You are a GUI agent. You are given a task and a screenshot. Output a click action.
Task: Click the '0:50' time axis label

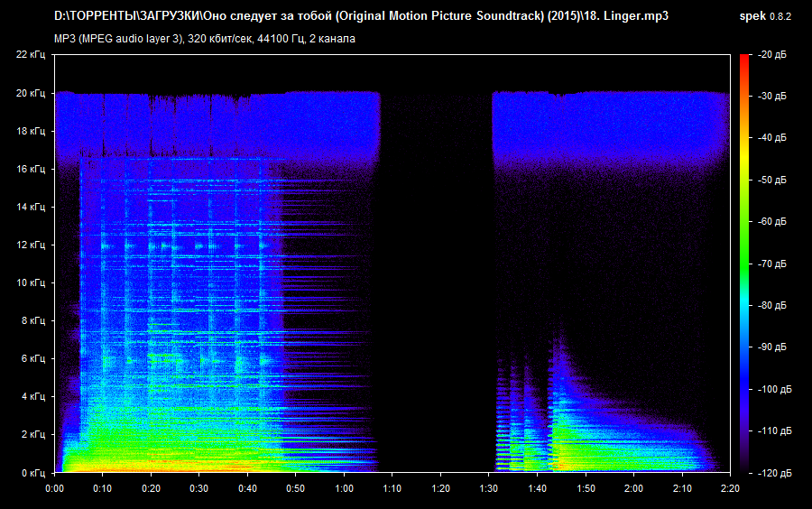click(x=296, y=488)
